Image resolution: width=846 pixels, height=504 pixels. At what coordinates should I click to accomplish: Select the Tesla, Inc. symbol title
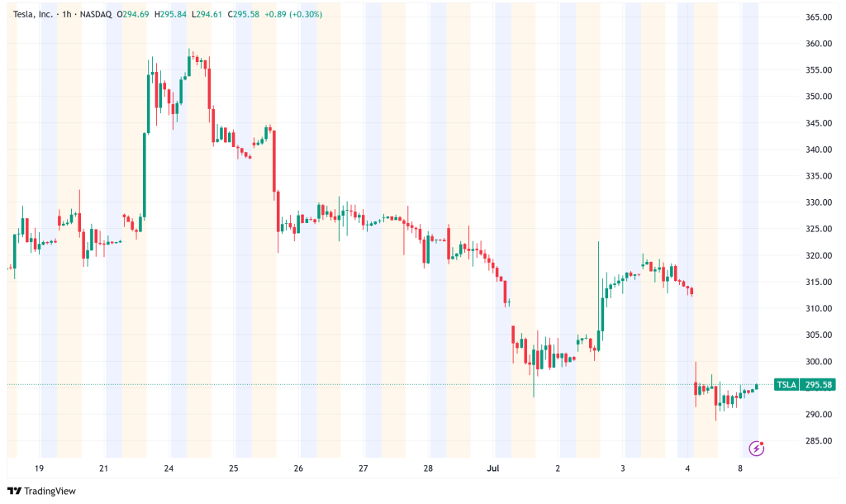(x=33, y=14)
